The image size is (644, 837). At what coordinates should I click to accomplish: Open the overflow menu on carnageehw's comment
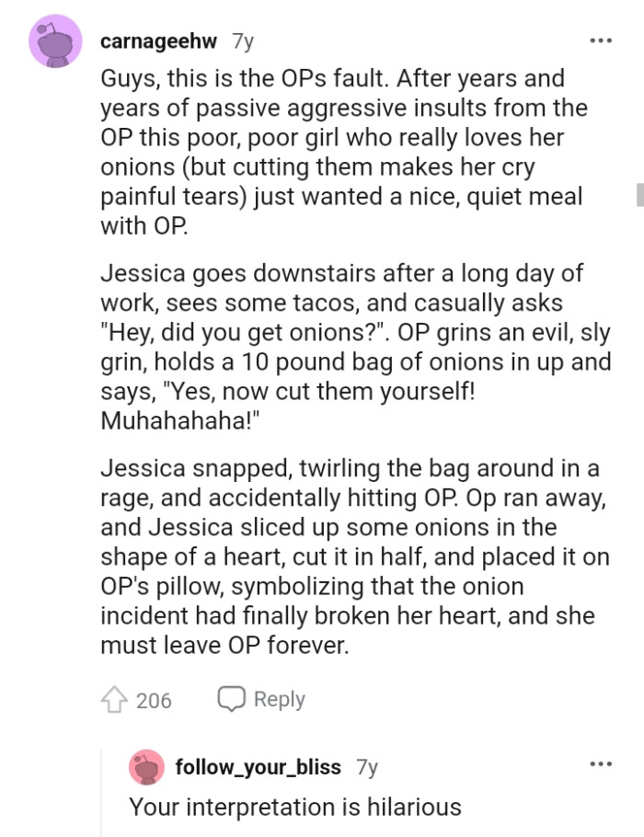[x=601, y=40]
